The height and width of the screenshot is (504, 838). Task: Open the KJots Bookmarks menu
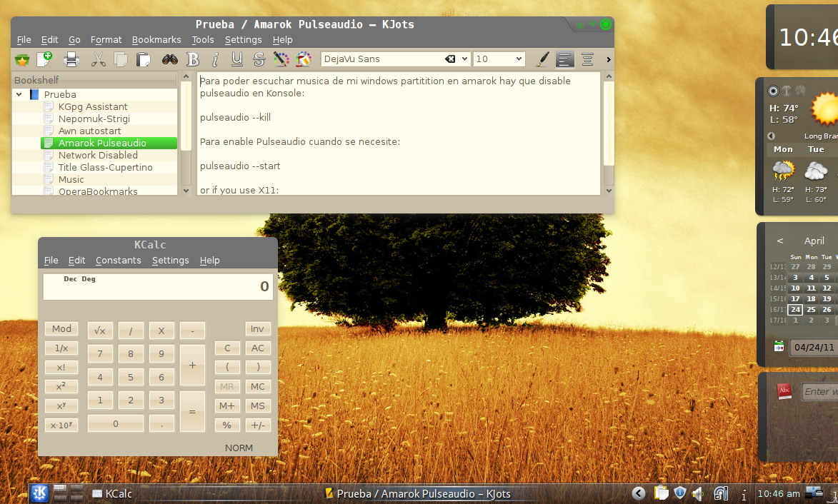(156, 40)
